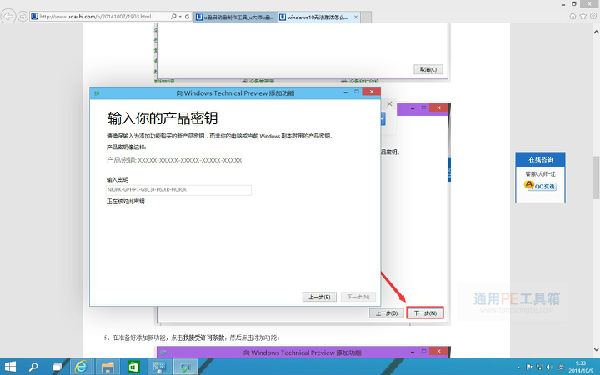The image size is (600, 375).
Task: Open the address bar dropdown arrow
Action: pos(180,17)
